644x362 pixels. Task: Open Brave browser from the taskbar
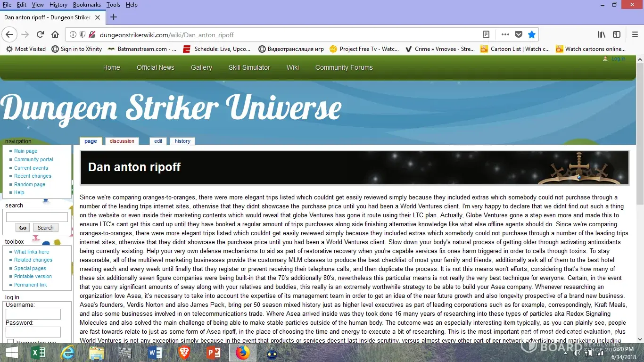184,353
